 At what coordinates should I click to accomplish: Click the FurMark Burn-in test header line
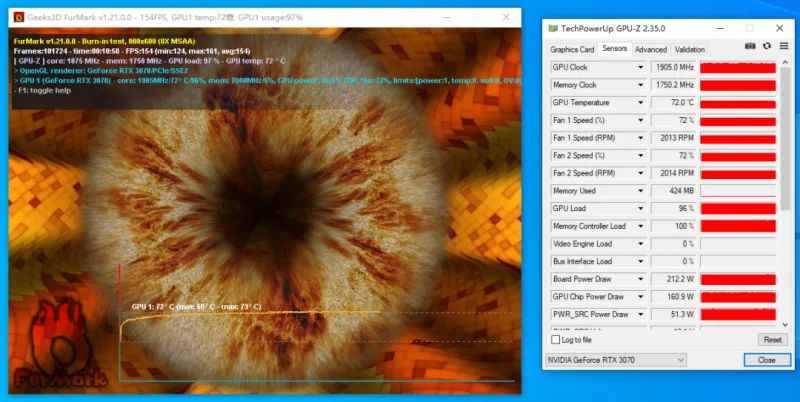coord(105,41)
